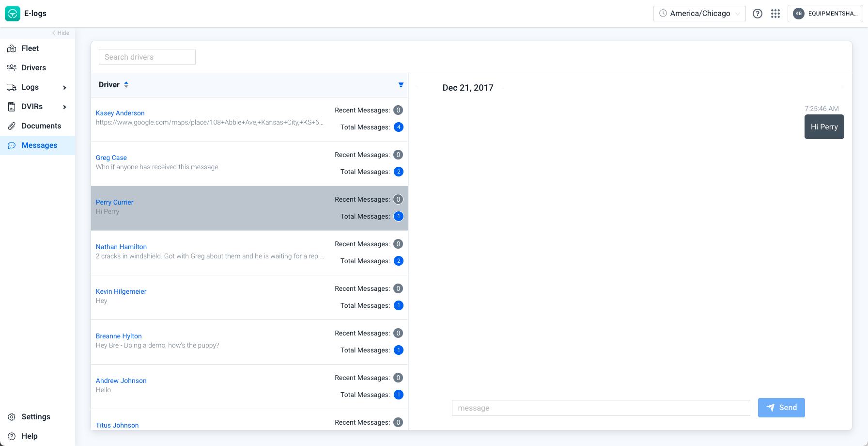This screenshot has height=446, width=868.
Task: Open the America/Chicago timezone dropdown
Action: 699,13
